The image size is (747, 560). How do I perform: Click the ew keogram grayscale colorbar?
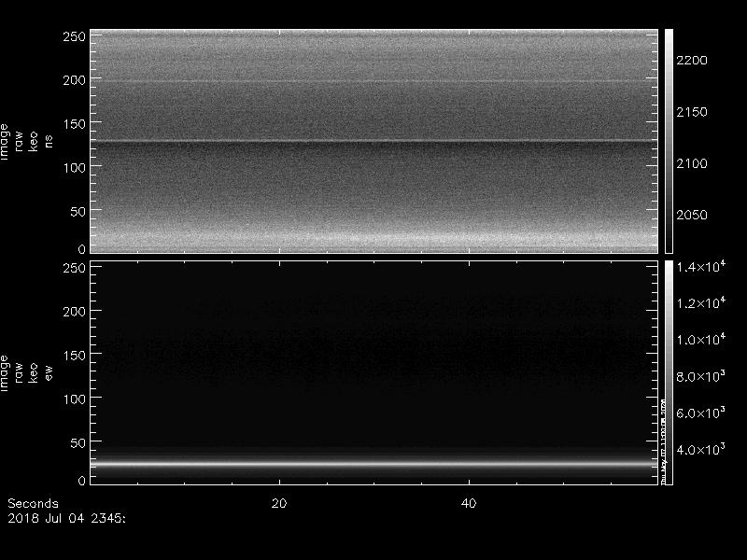[669, 372]
